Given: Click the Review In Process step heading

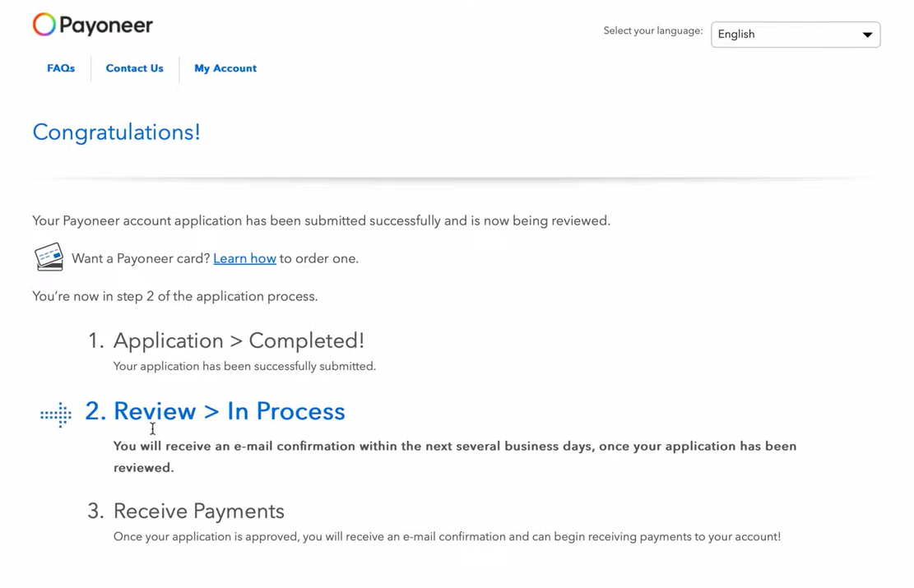Looking at the screenshot, I should [x=229, y=411].
